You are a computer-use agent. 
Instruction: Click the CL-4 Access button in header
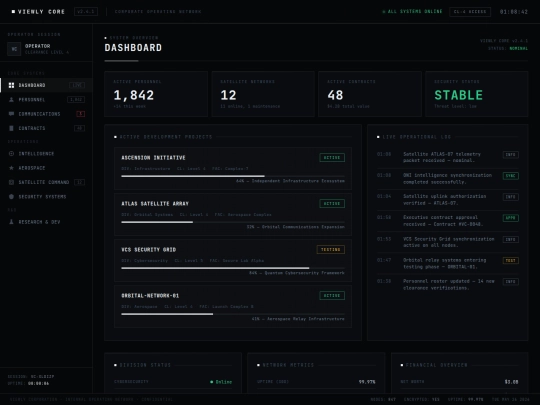(x=470, y=11)
